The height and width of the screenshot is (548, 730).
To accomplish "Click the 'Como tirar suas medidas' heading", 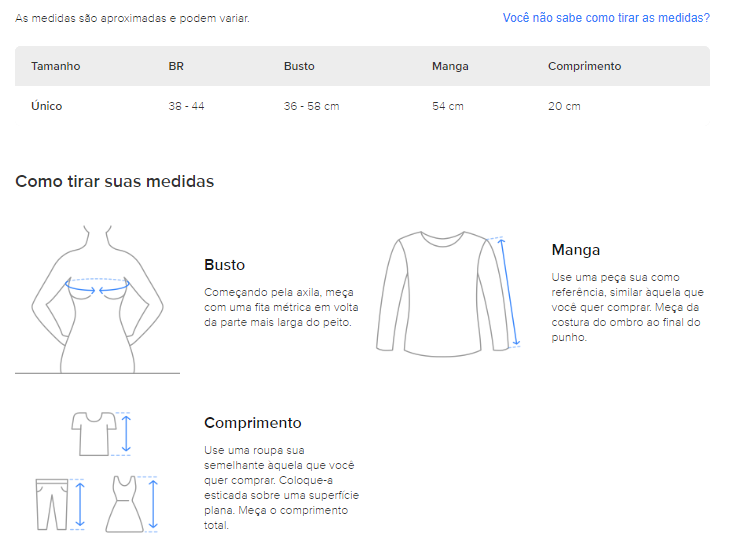I will click(x=114, y=181).
